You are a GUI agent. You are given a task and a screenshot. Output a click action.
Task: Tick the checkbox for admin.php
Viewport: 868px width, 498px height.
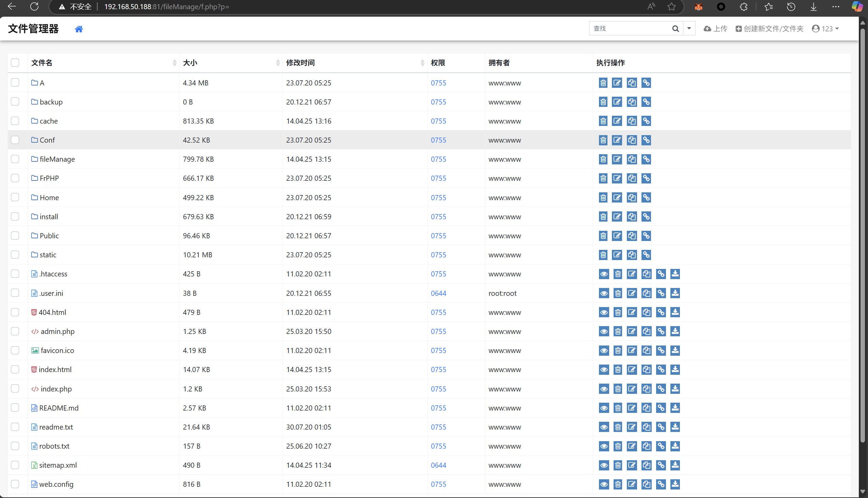click(x=15, y=331)
